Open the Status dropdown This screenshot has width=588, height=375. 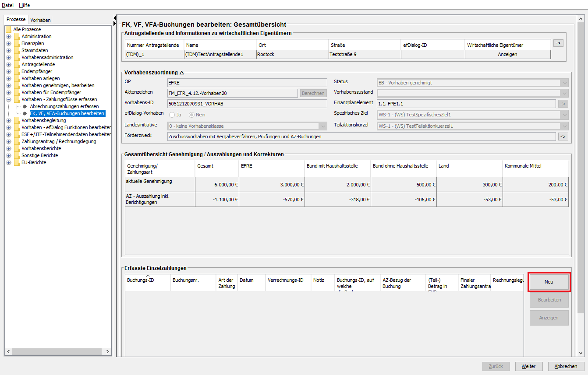coord(473,83)
